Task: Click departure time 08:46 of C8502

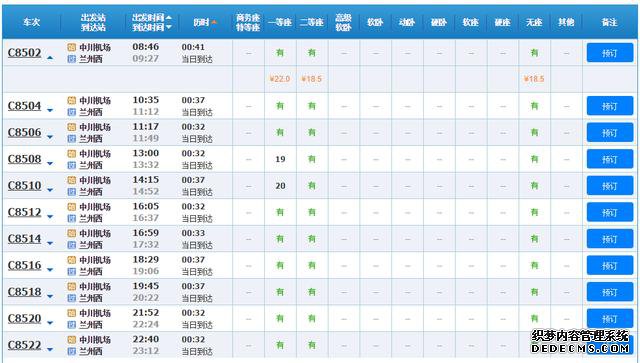Action: (146, 47)
